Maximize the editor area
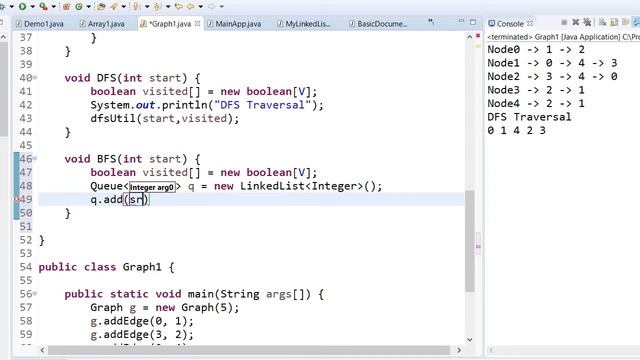The width and height of the screenshot is (640, 360). (x=473, y=22)
